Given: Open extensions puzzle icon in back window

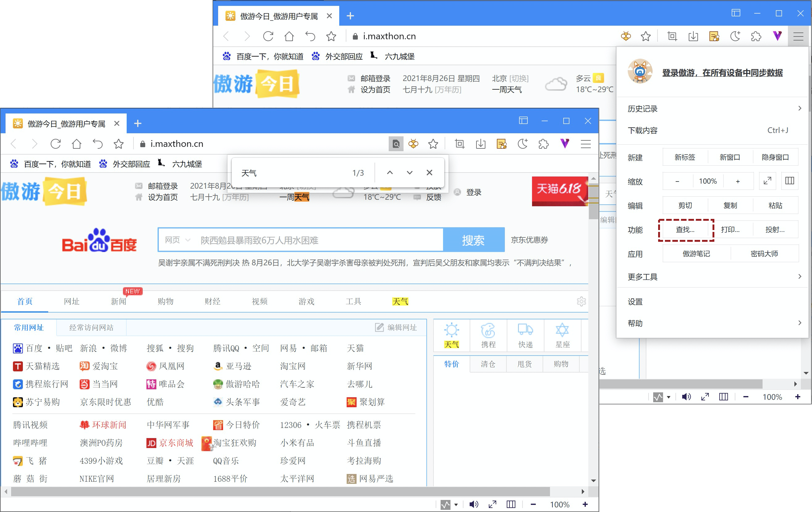Looking at the screenshot, I should point(756,36).
